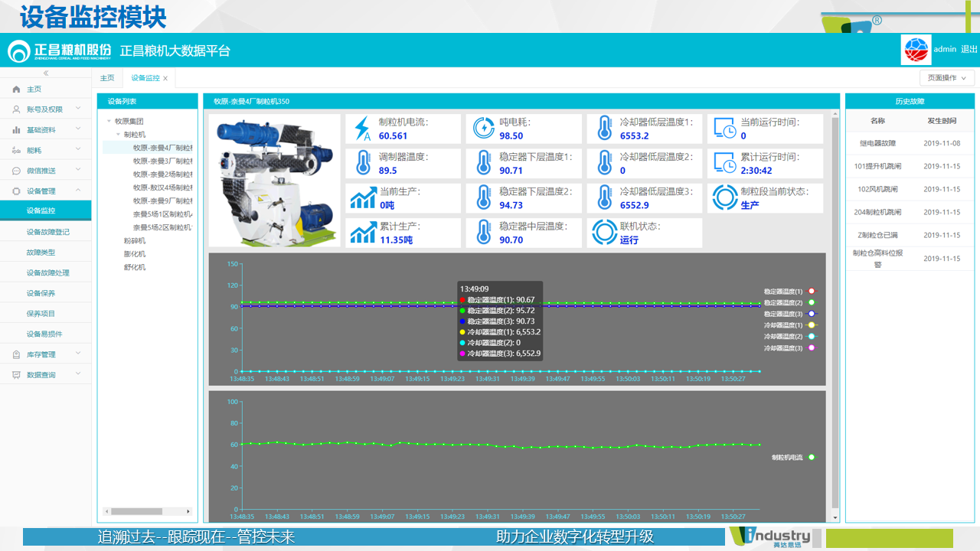Click the lightning icon for 制粒机电流
Screen dimensions: 980x551
(362, 129)
